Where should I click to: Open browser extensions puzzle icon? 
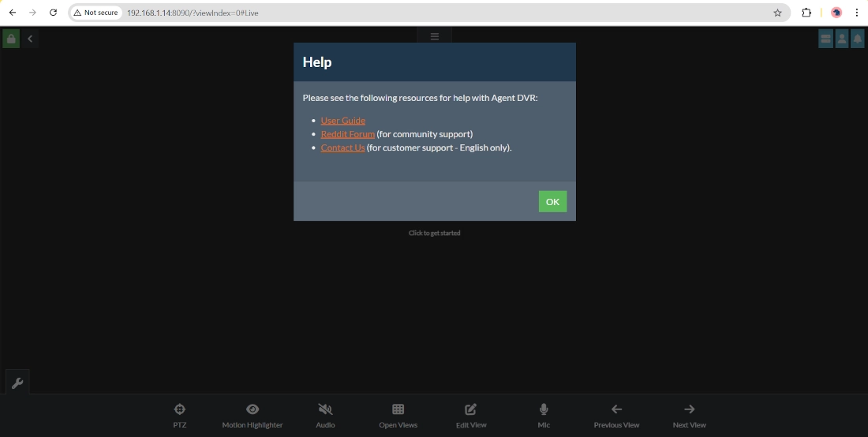coord(806,13)
